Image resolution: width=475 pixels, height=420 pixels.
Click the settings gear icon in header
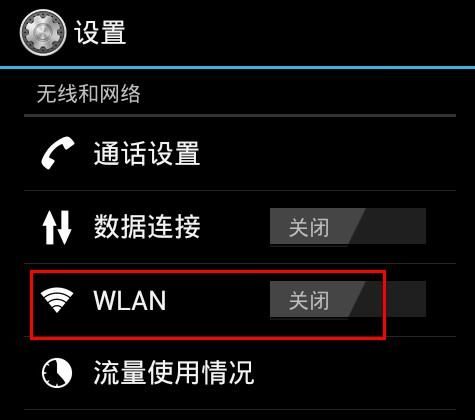pyautogui.click(x=43, y=32)
